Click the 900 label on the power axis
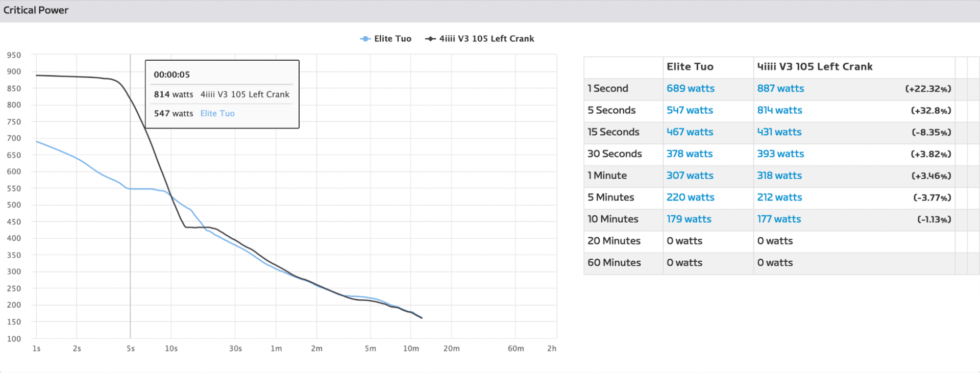 14,71
